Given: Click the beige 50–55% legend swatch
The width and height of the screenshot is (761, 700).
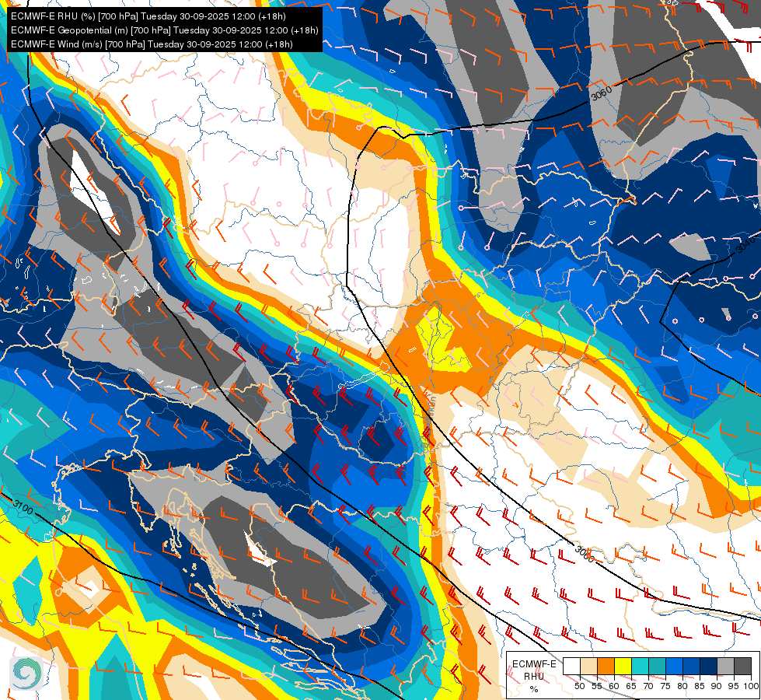Looking at the screenshot, I should tap(588, 666).
